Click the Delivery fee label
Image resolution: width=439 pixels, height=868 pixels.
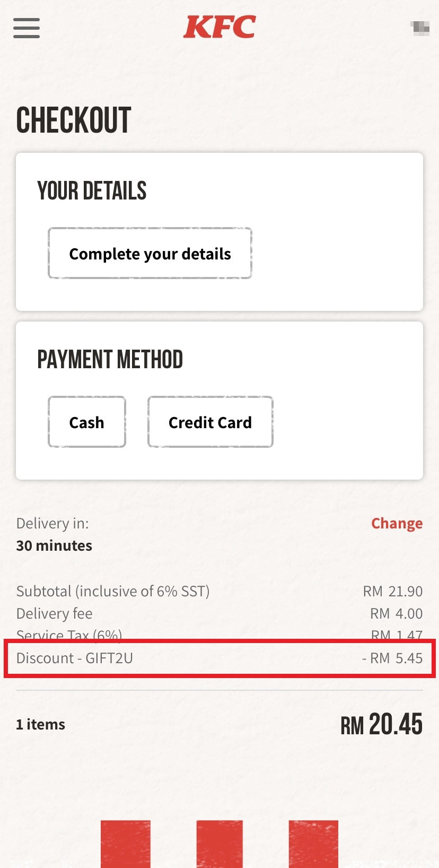point(55,613)
